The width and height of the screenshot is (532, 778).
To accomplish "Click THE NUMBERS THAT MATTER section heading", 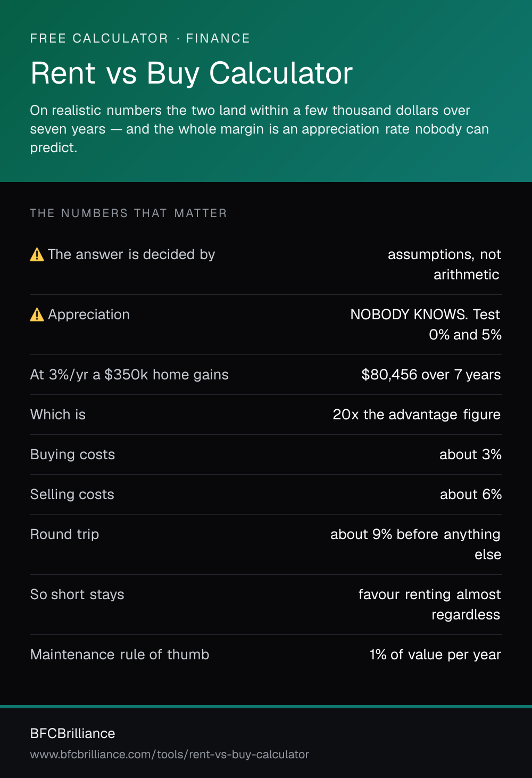I will coord(128,213).
